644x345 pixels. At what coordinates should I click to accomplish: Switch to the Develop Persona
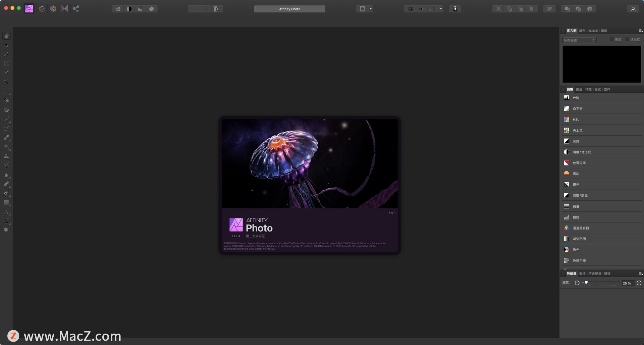53,9
